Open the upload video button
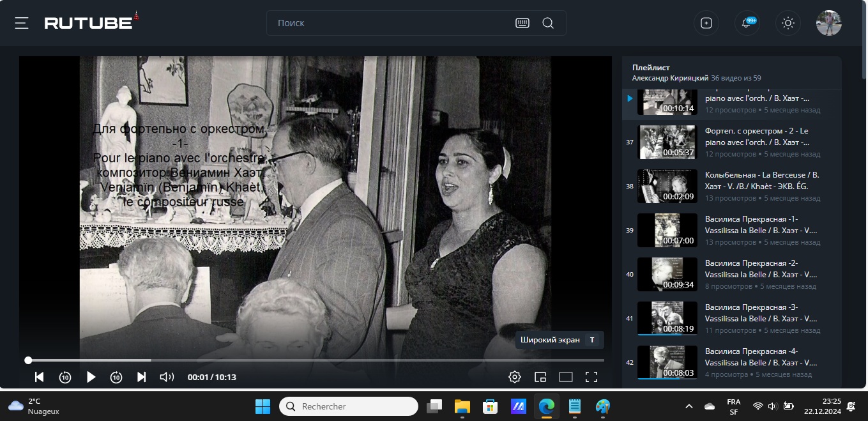The height and width of the screenshot is (421, 868). pyautogui.click(x=706, y=23)
